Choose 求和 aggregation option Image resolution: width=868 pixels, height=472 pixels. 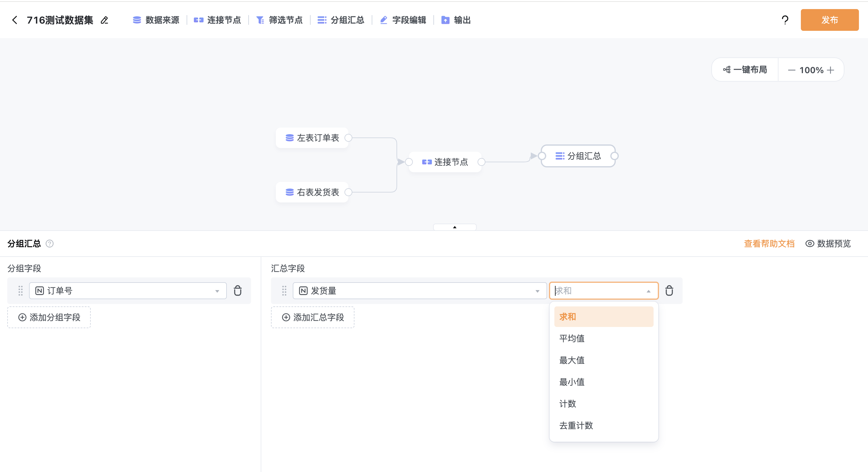coord(603,316)
